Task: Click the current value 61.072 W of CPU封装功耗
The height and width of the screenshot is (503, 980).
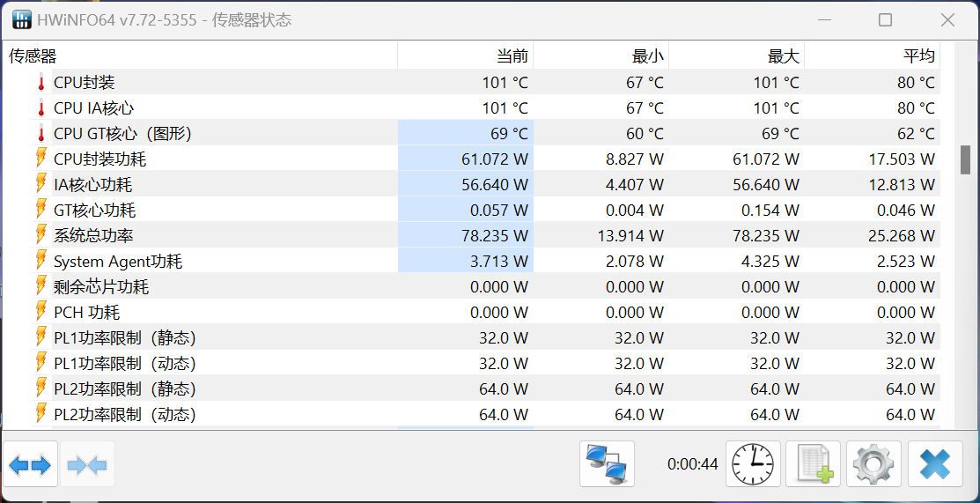Action: point(495,159)
